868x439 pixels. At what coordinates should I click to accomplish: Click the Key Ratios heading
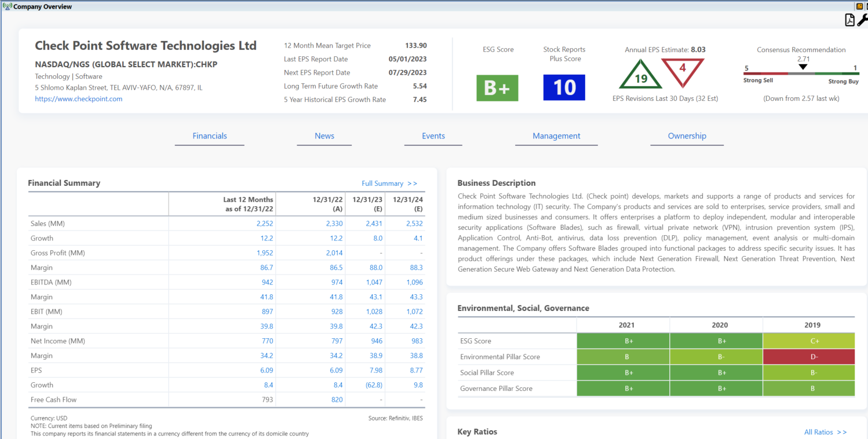(477, 431)
